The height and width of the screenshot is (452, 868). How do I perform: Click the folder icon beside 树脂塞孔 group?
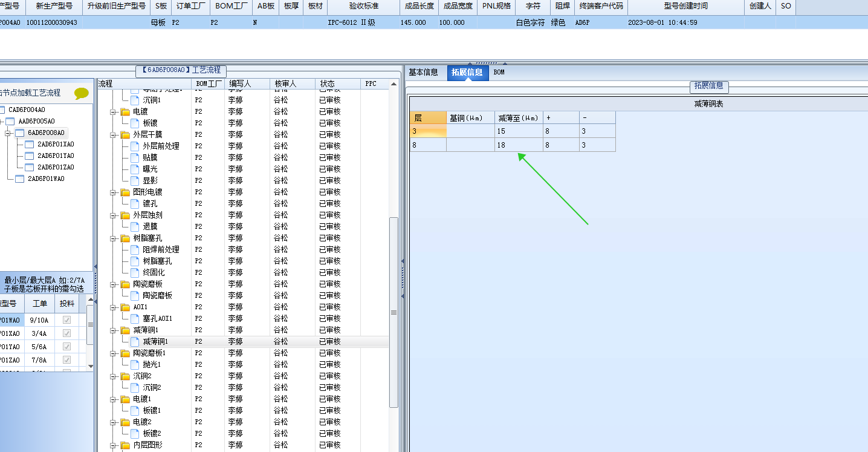pos(125,238)
